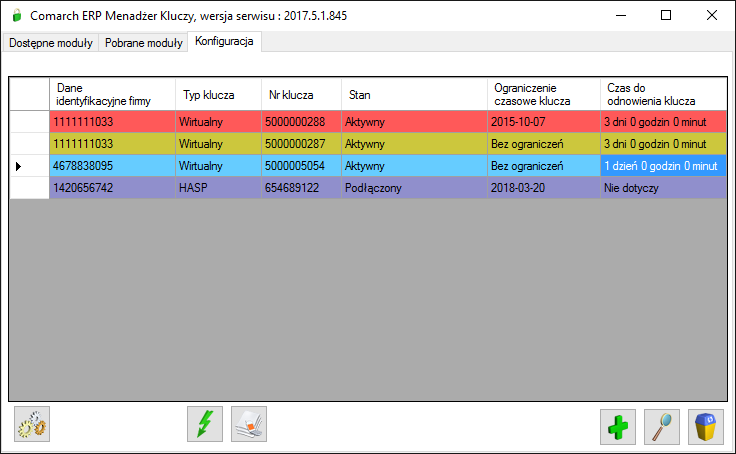Select key number 5000000287 cell
736x454 pixels.
(x=301, y=144)
